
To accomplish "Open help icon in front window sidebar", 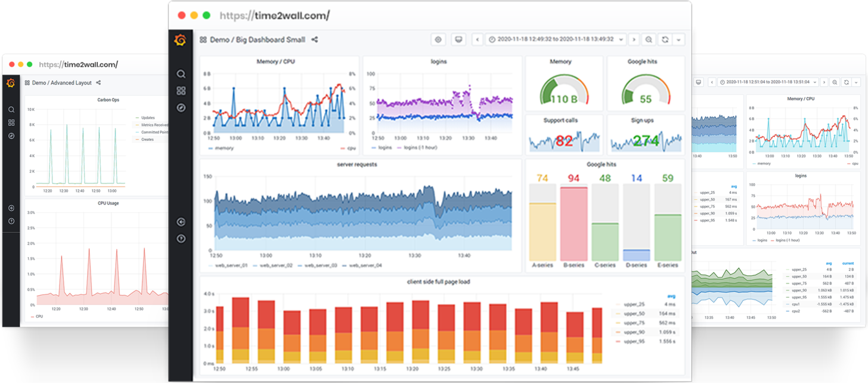I will click(181, 239).
